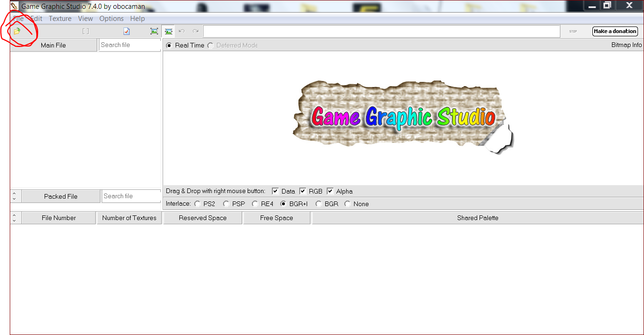Screen dimensions: 644x335
Task: Click the Game Graphic Studio title bar icon
Action: (14, 6)
